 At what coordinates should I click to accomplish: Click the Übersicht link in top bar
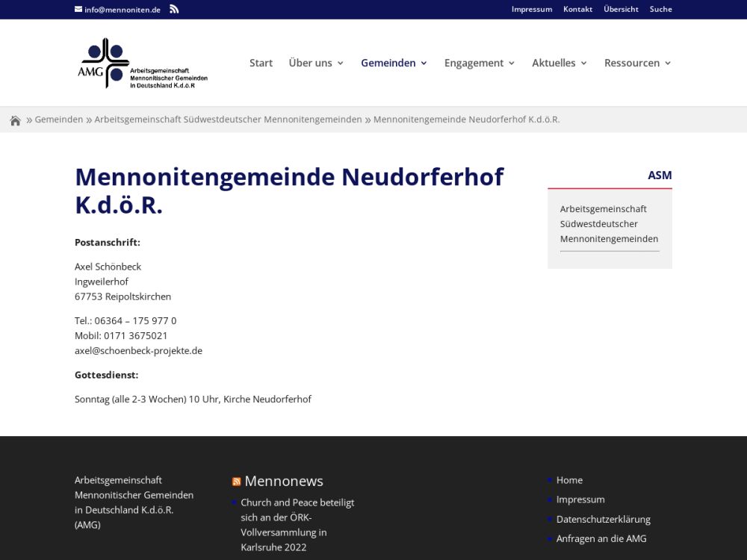[621, 10]
